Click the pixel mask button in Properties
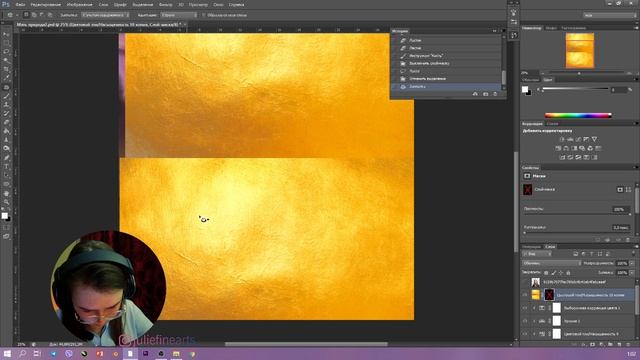Viewport: 640px width, 360px height. pos(620,189)
